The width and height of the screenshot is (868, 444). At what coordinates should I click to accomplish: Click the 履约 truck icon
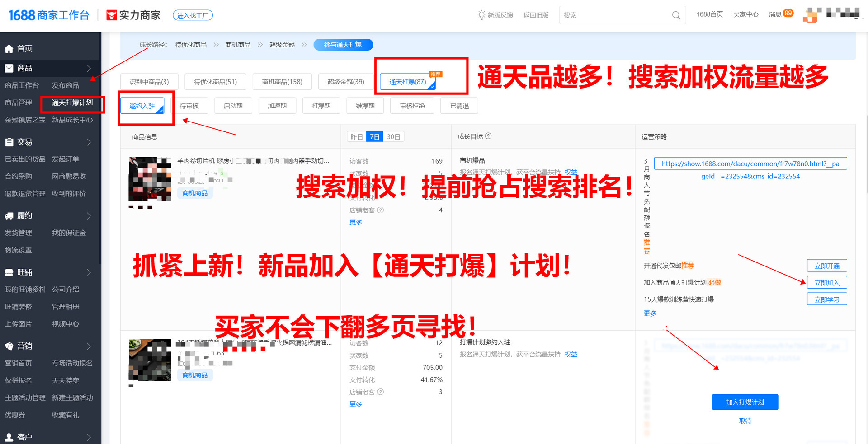[x=9, y=216]
